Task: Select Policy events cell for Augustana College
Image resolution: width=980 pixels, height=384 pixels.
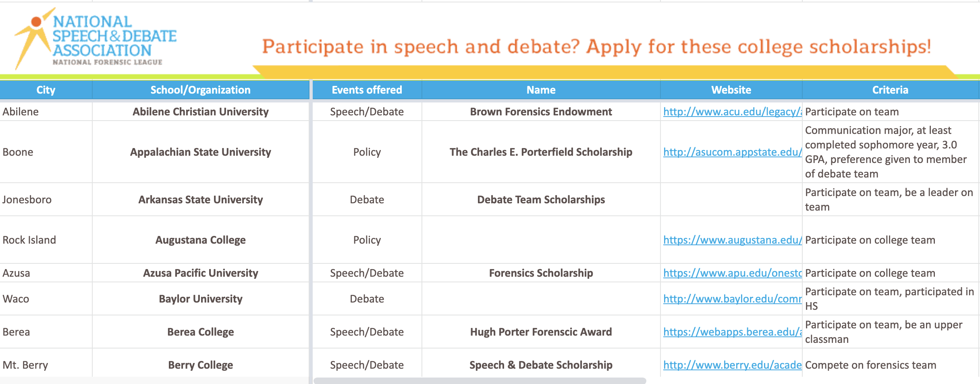Action: 367,240
